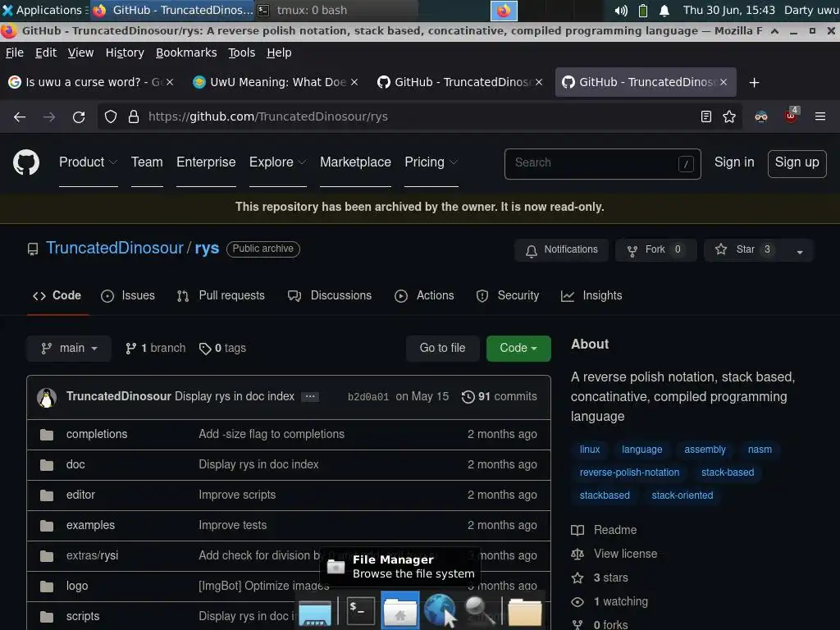Click the show desktop icon in dock
Screen dimensions: 840x630
tap(315, 613)
